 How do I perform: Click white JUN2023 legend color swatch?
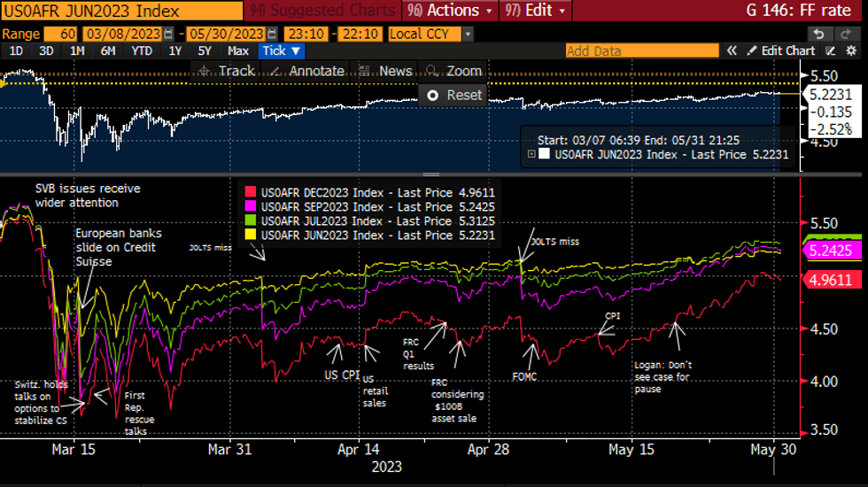[x=545, y=153]
